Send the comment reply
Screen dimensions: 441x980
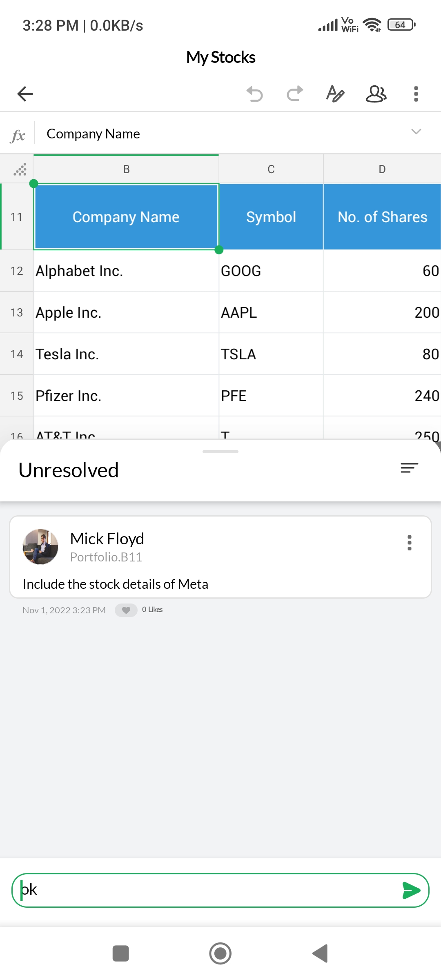[411, 891]
